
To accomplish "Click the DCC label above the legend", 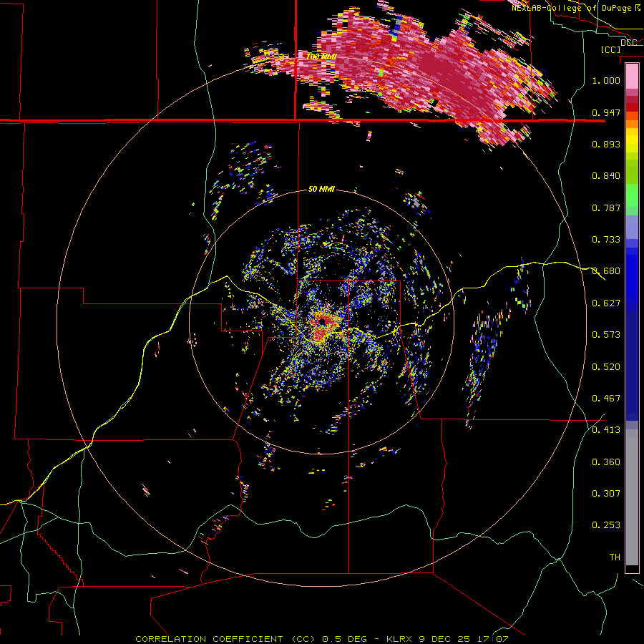I will pos(628,42).
